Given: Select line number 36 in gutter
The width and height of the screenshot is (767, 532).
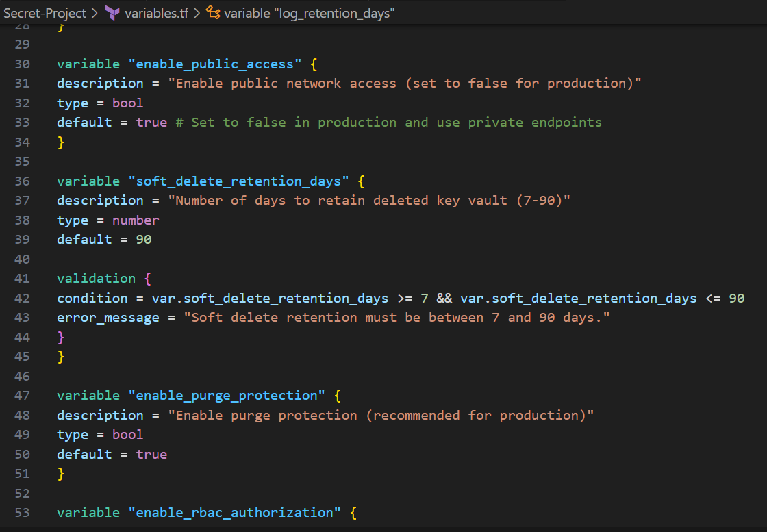Looking at the screenshot, I should (x=23, y=181).
